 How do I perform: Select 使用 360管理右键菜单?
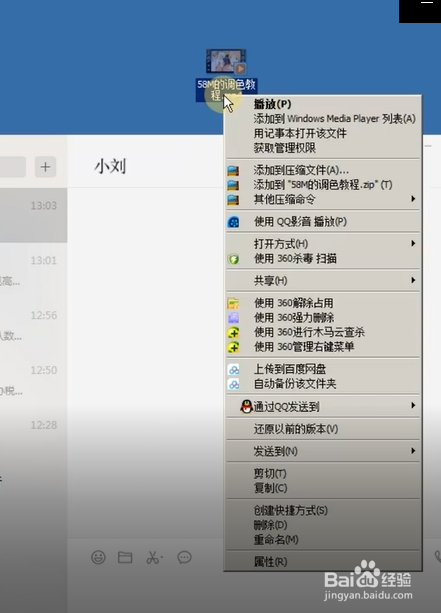323,347
